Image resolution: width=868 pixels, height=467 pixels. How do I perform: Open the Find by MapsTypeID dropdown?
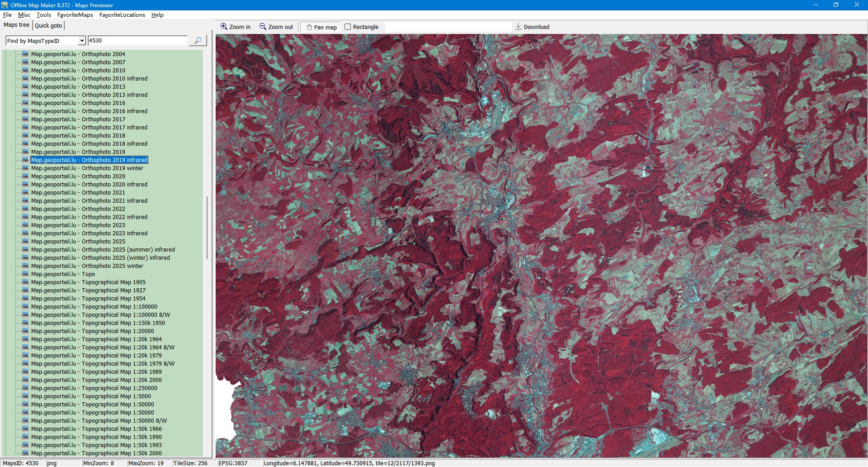(x=82, y=41)
